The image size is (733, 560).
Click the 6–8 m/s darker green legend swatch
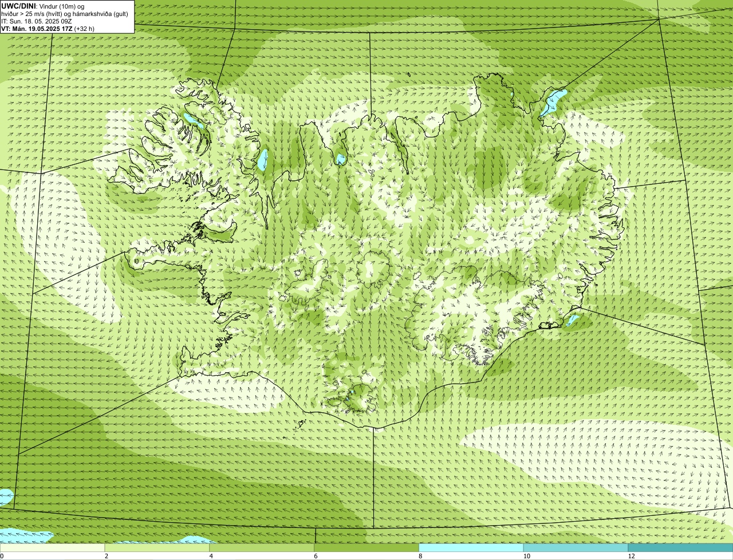(366, 547)
